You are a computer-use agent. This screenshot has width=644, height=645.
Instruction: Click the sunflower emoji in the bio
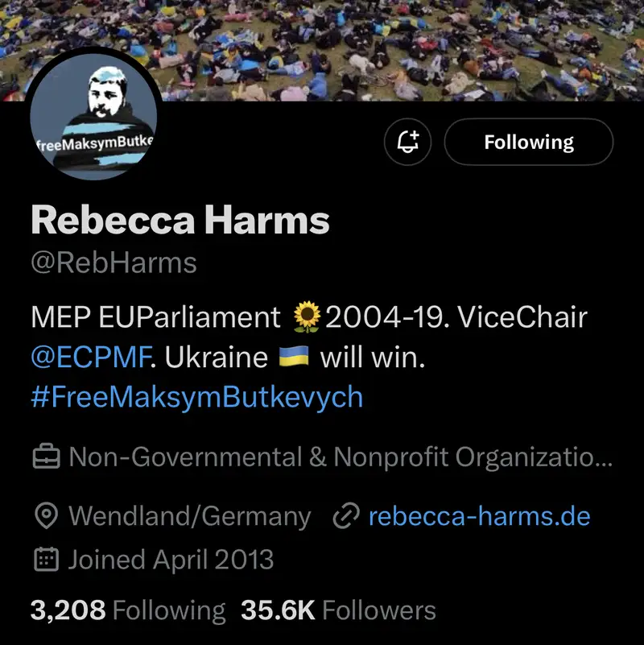(307, 316)
